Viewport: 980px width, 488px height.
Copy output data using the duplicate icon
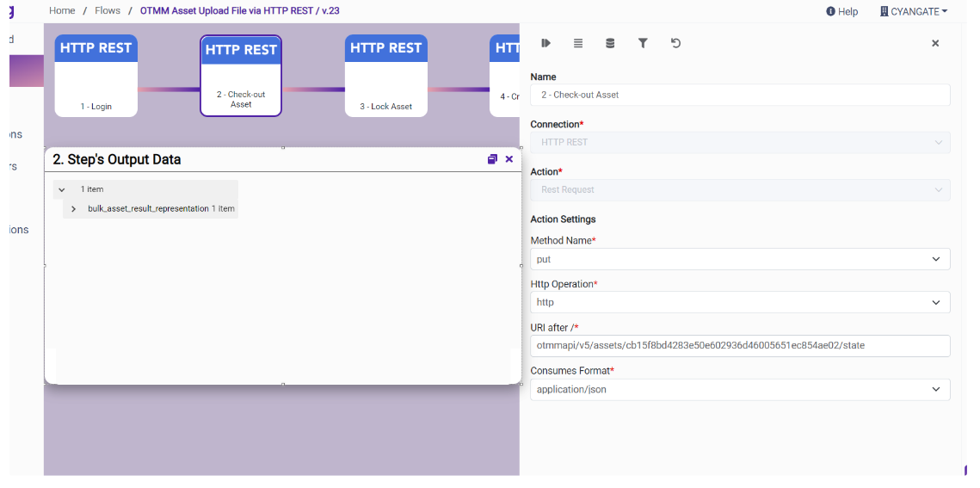492,159
